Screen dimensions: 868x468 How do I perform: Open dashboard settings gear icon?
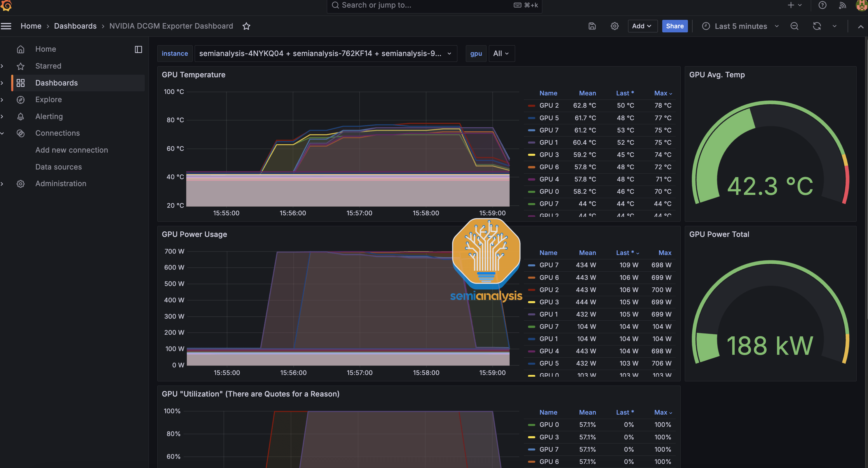pos(614,26)
